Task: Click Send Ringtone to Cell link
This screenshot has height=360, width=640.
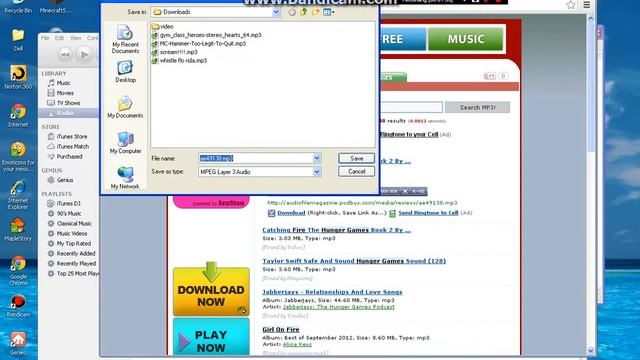Action: [428, 213]
